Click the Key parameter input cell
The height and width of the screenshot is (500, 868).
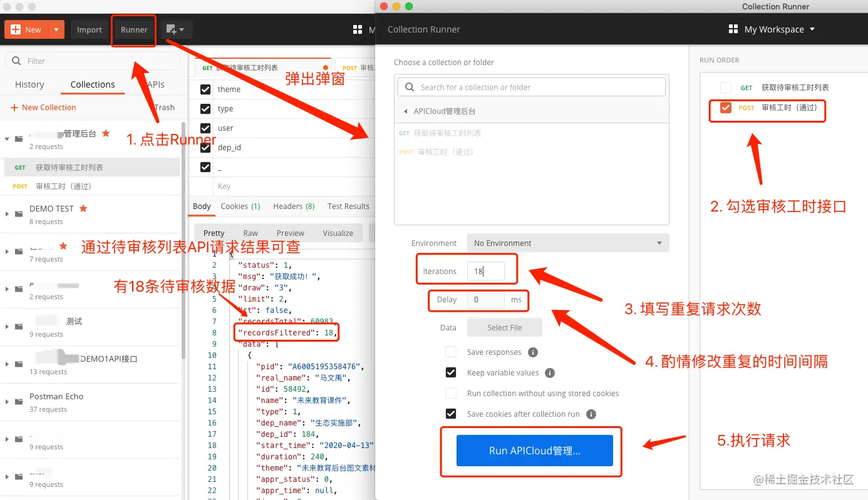[x=294, y=186]
